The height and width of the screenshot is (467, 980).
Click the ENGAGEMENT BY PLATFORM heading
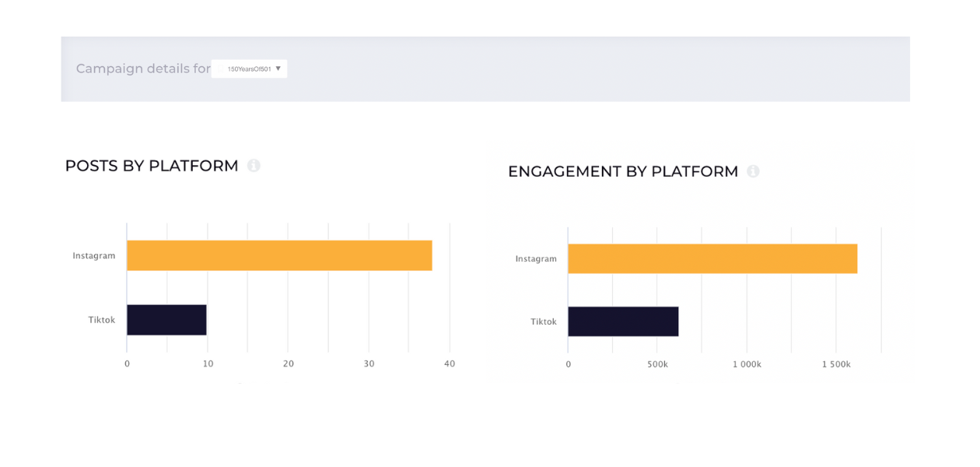(x=623, y=171)
